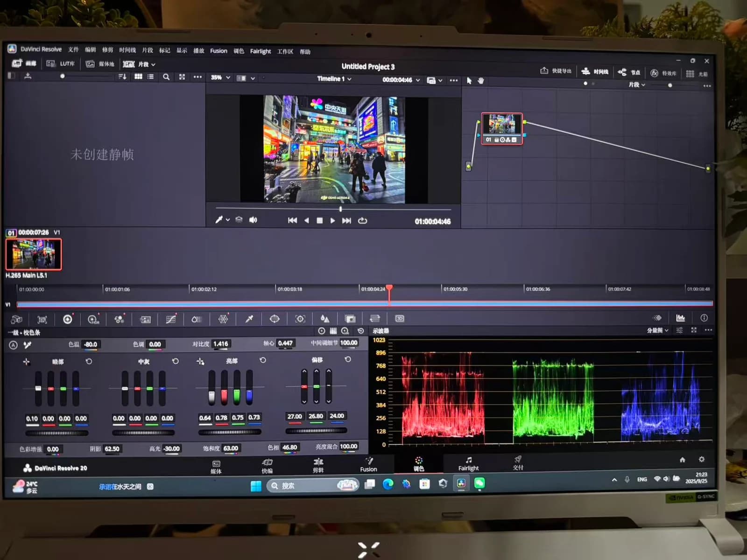Select the Color Wheels palette icon

click(68, 319)
